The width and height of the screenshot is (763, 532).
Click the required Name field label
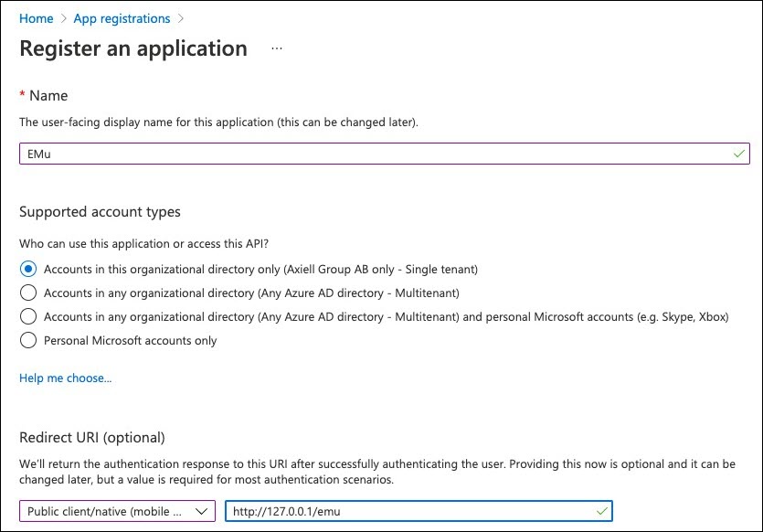[x=48, y=95]
